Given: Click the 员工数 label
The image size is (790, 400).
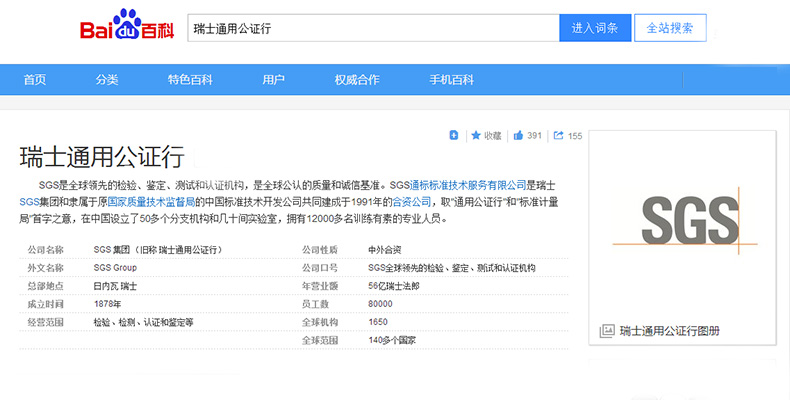Looking at the screenshot, I should click(x=315, y=304).
